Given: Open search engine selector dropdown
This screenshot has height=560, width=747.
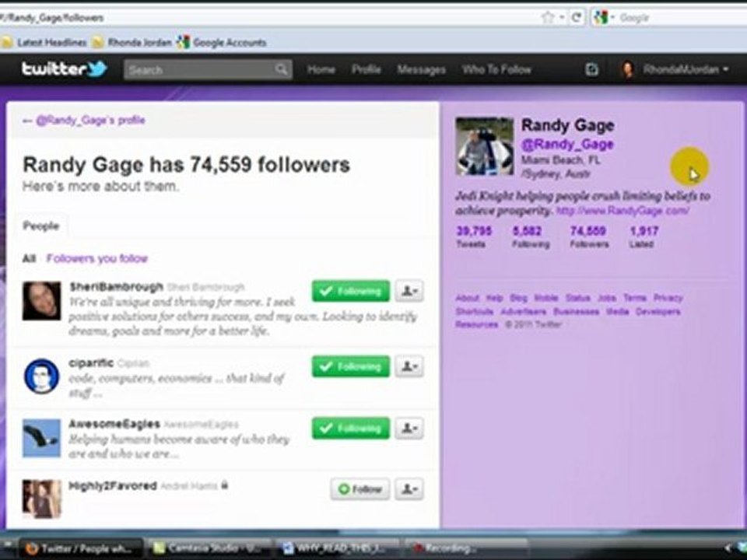Looking at the screenshot, I should (612, 18).
